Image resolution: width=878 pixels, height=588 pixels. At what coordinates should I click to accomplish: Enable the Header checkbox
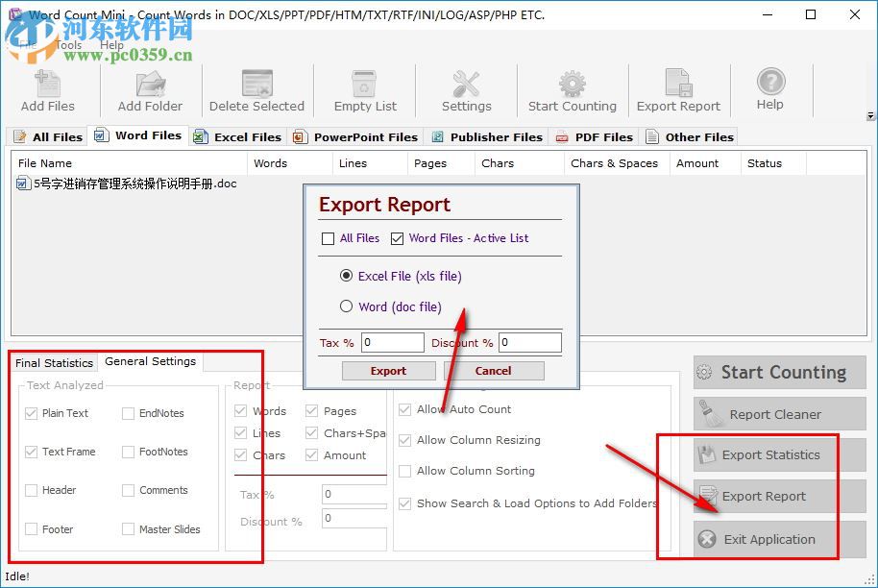(32, 490)
